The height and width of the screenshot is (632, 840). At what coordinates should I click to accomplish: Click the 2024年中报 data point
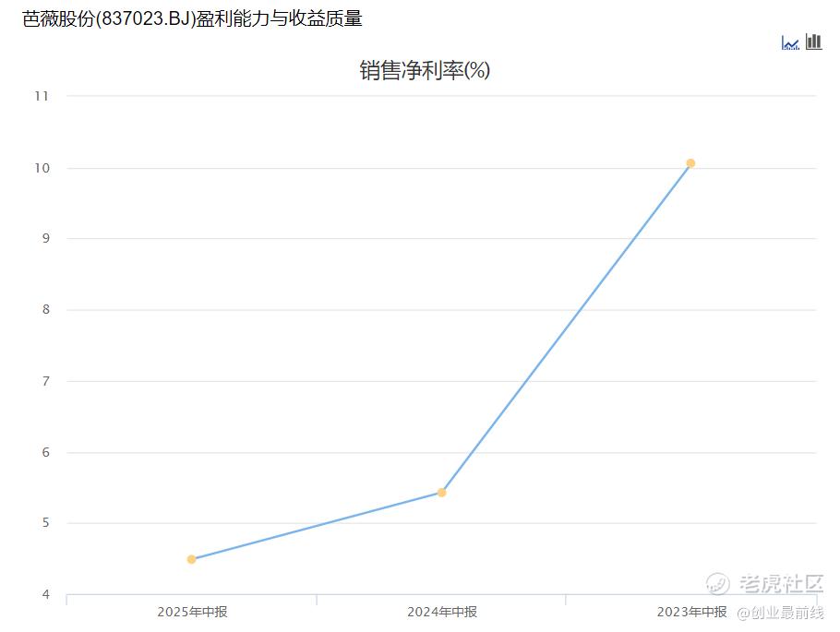tap(441, 492)
